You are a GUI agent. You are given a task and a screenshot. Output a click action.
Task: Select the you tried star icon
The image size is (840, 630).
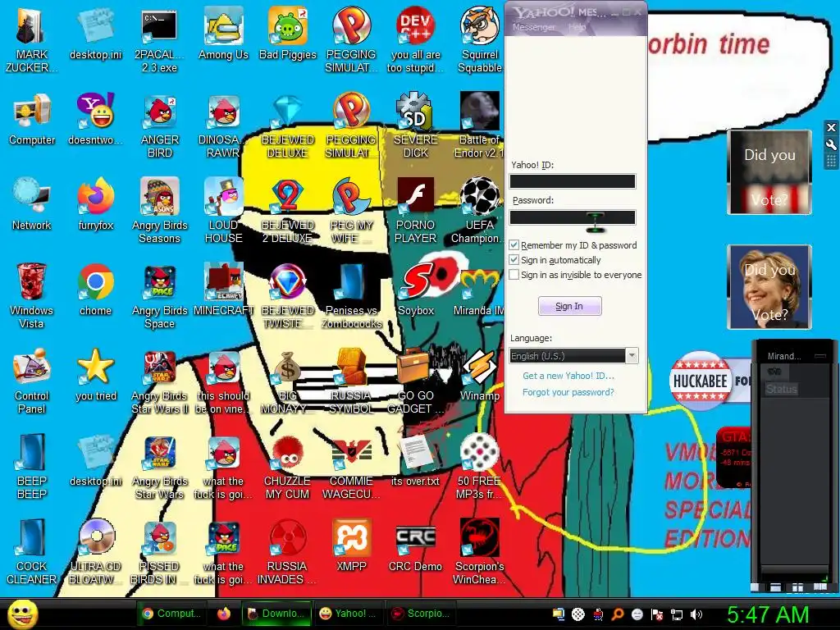pyautogui.click(x=96, y=374)
